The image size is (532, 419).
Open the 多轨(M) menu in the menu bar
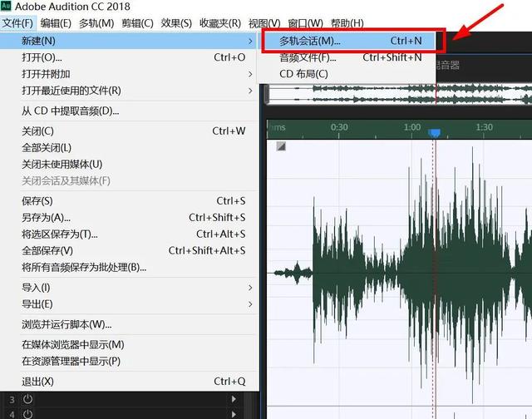point(96,22)
